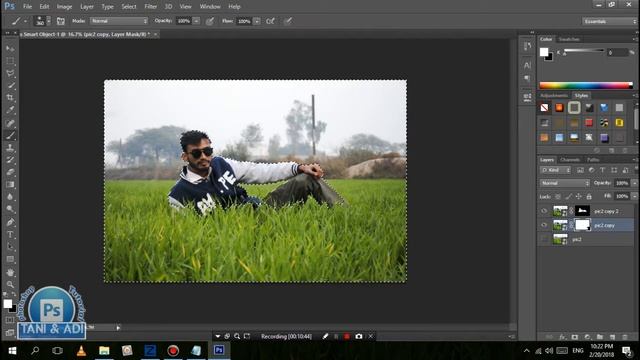This screenshot has width=640, height=360.
Task: Select the Rectangle shape tool
Action: point(10,259)
